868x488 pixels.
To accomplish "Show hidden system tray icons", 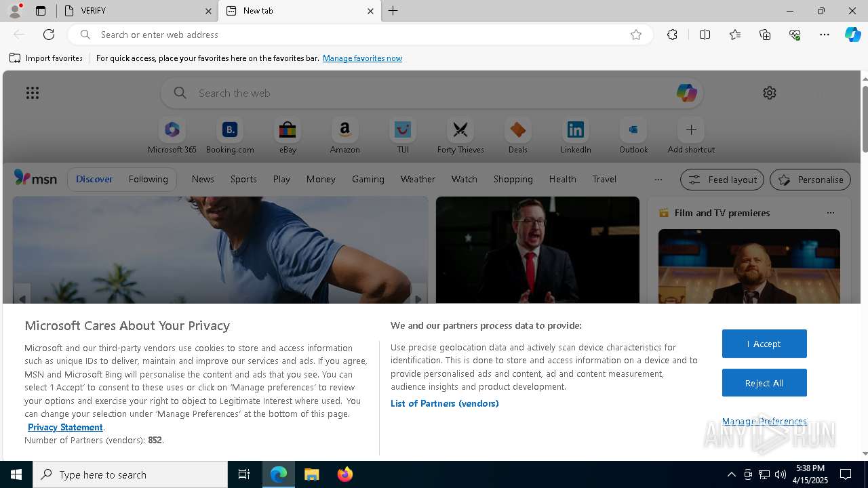I will click(x=731, y=474).
